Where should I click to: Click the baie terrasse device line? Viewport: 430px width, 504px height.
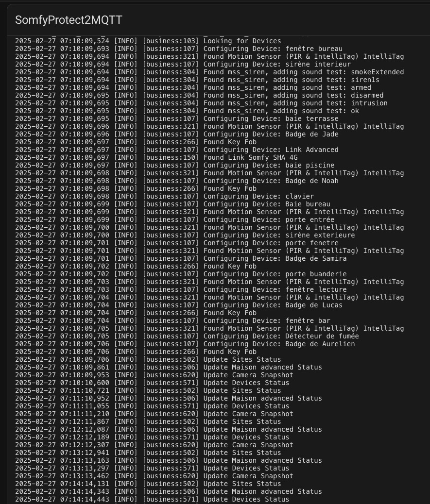tap(176, 118)
